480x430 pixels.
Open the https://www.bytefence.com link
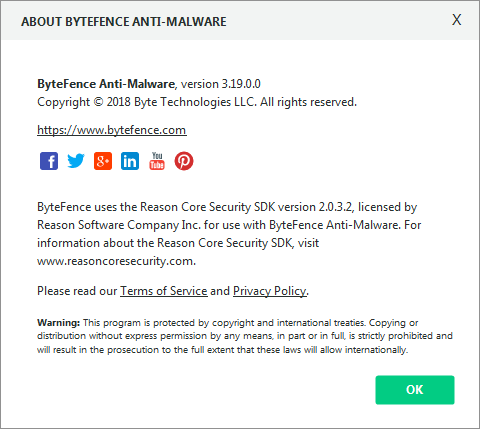112,130
